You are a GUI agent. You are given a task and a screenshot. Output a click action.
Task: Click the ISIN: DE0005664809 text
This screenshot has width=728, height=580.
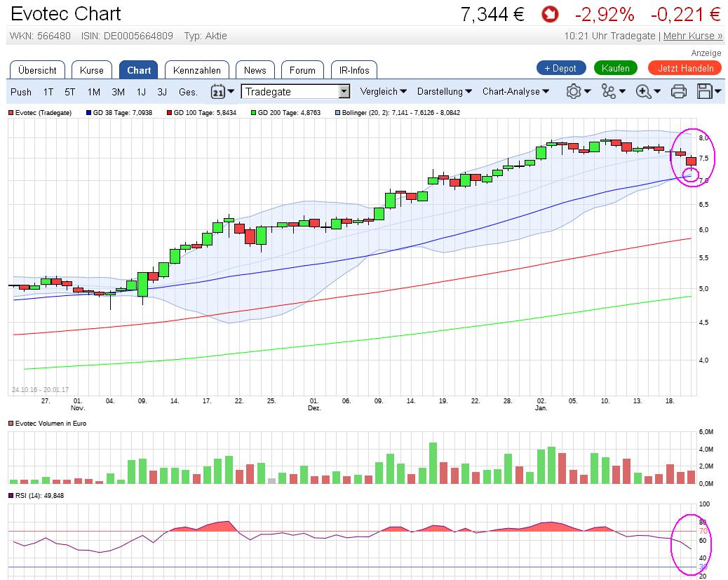(127, 36)
